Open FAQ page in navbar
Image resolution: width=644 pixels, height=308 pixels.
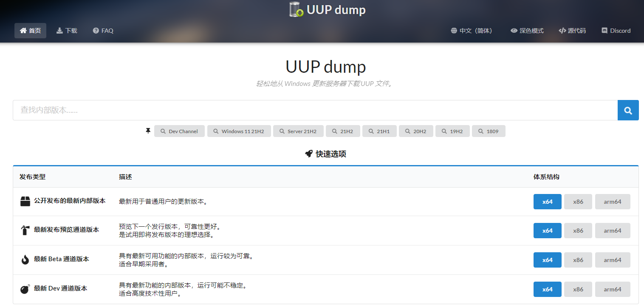[x=103, y=31]
